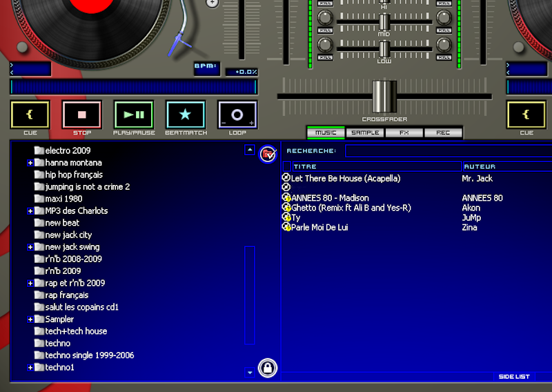This screenshot has height=392, width=552.
Task: Toggle the left Kill switch under the mid knob
Action: pyautogui.click(x=325, y=30)
